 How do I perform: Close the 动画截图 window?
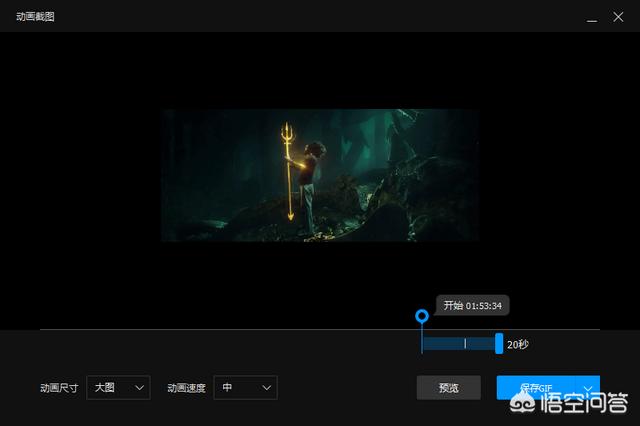pyautogui.click(x=618, y=17)
